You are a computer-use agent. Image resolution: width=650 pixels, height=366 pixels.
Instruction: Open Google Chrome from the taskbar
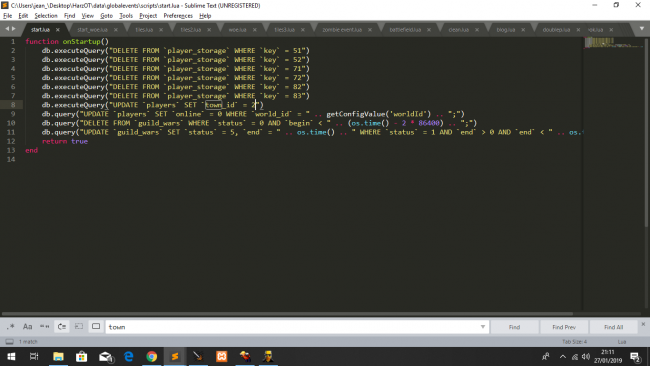pos(152,356)
